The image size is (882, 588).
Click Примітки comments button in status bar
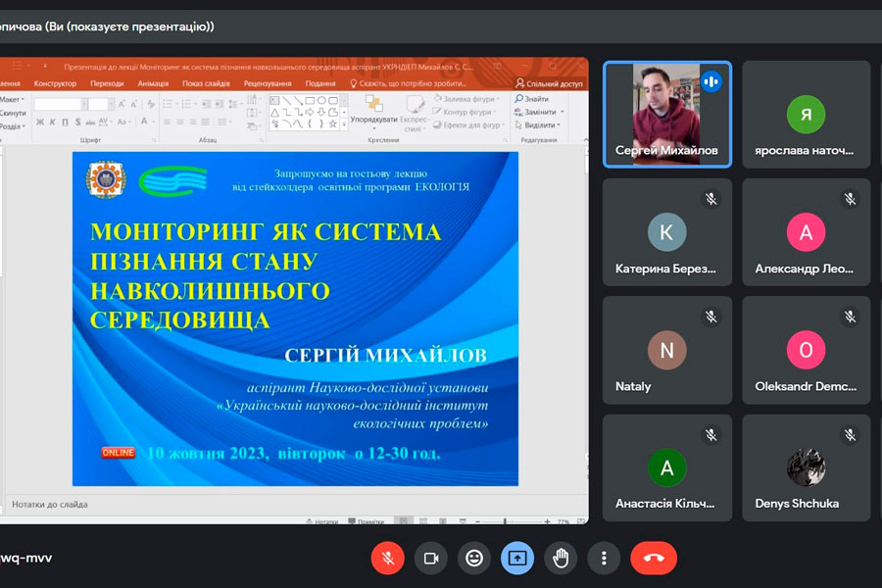click(x=367, y=521)
